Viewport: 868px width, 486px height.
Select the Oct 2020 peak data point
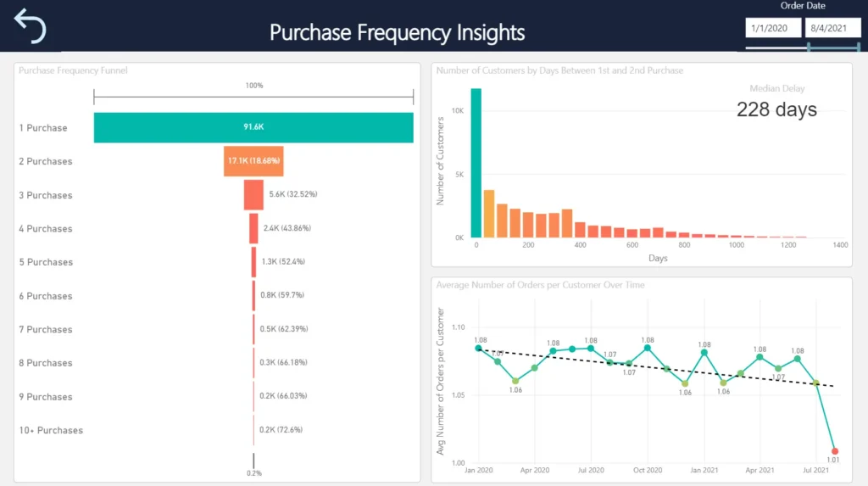648,348
